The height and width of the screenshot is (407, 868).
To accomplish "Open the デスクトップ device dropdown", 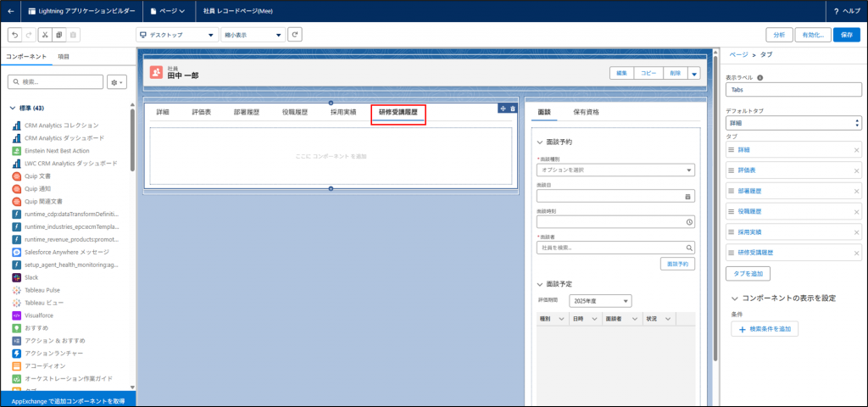I will click(x=175, y=35).
